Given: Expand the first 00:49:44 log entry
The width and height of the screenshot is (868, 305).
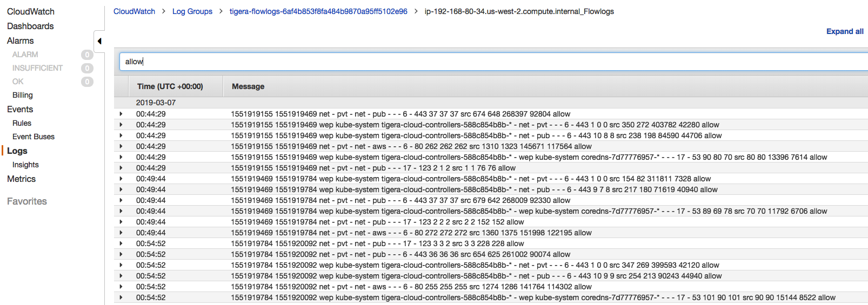Looking at the screenshot, I should (x=121, y=179).
